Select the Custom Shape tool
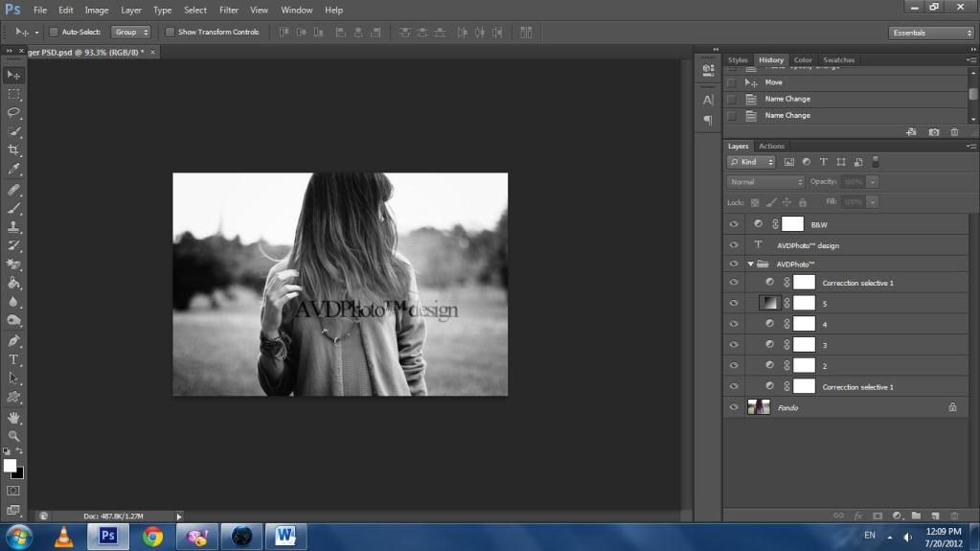Screen dimensions: 980x551 (x=13, y=398)
